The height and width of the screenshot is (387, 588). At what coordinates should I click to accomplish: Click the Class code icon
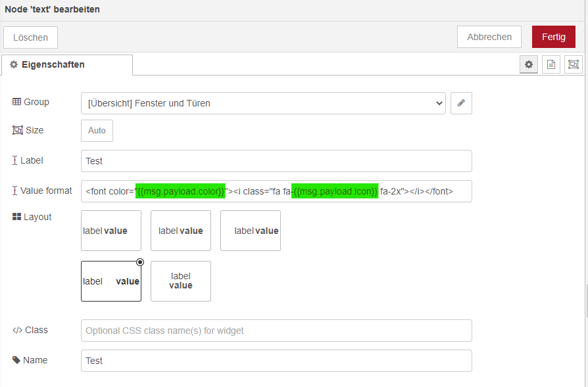17,330
